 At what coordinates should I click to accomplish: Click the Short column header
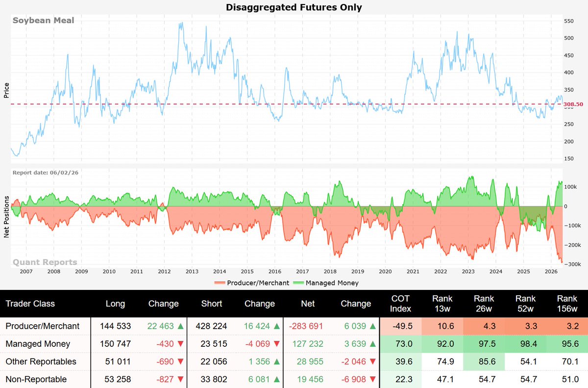212,304
